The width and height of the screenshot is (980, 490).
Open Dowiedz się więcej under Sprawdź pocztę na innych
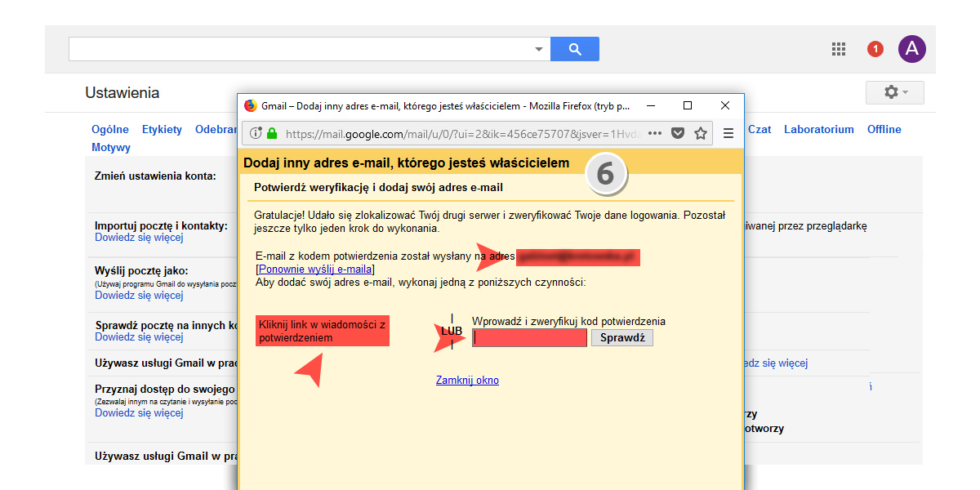139,337
